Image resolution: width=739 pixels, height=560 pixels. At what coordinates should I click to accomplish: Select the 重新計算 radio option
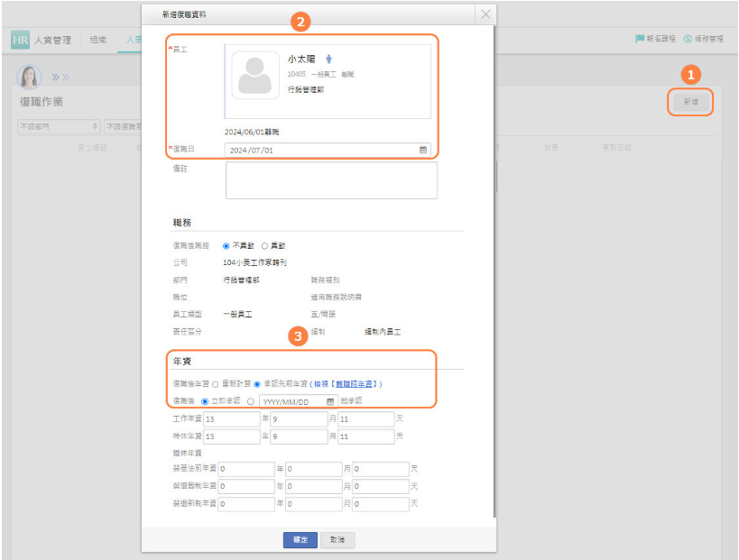coord(215,383)
